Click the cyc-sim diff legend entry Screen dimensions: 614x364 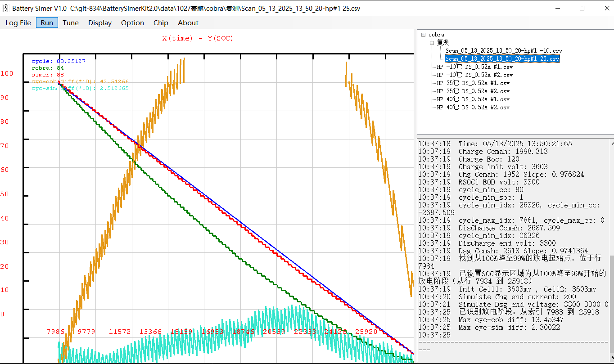point(80,89)
